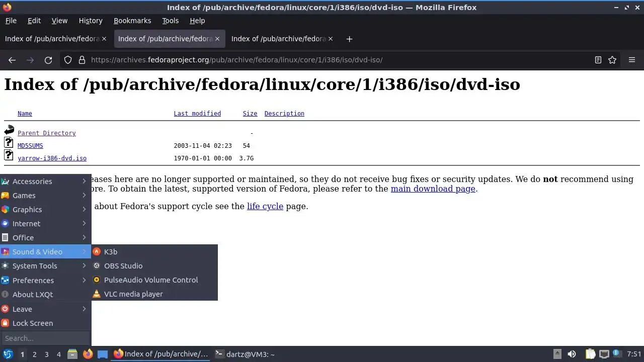The image size is (644, 362).
Task: Click Lock Screen in the start menu
Action: pyautogui.click(x=45, y=323)
